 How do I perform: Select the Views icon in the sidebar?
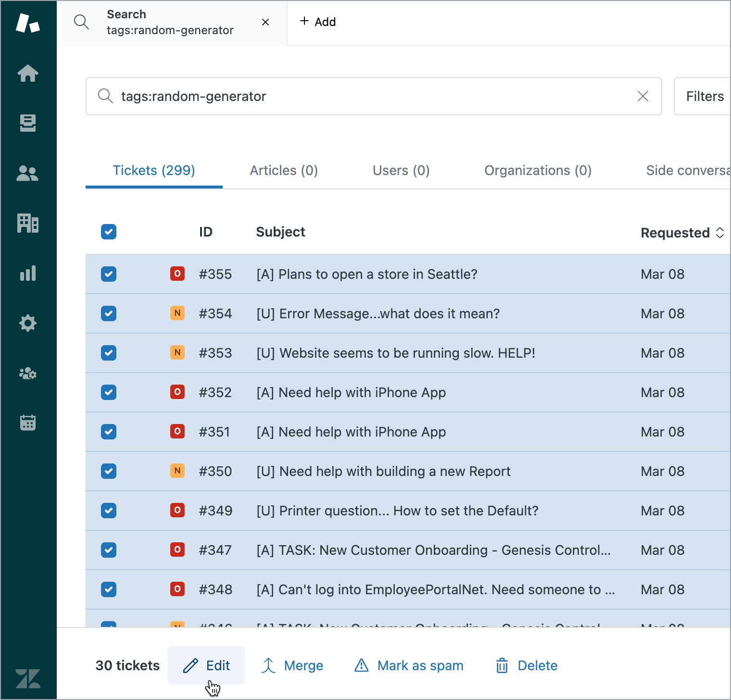click(x=28, y=123)
